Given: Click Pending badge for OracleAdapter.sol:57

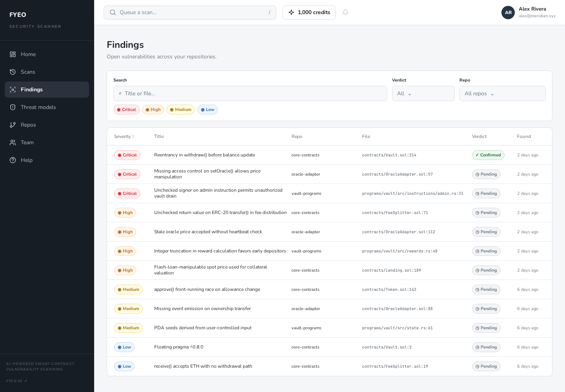Looking at the screenshot, I should (486, 174).
